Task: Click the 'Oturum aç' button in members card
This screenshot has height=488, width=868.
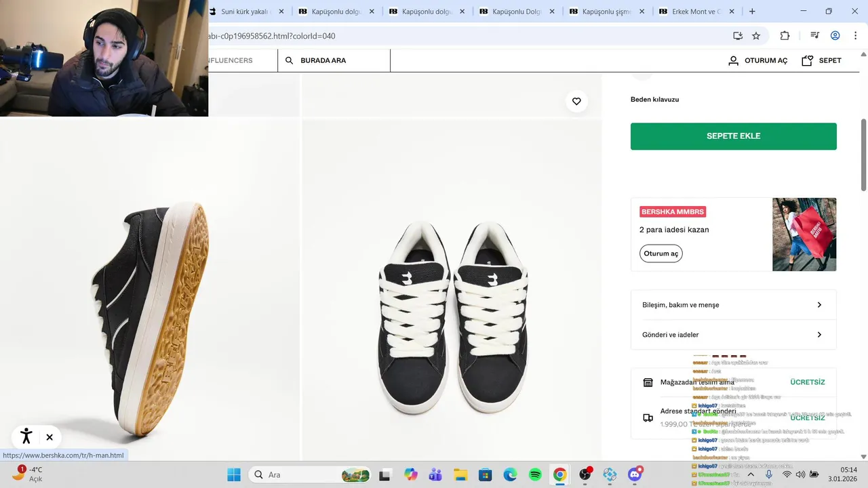Action: click(661, 253)
